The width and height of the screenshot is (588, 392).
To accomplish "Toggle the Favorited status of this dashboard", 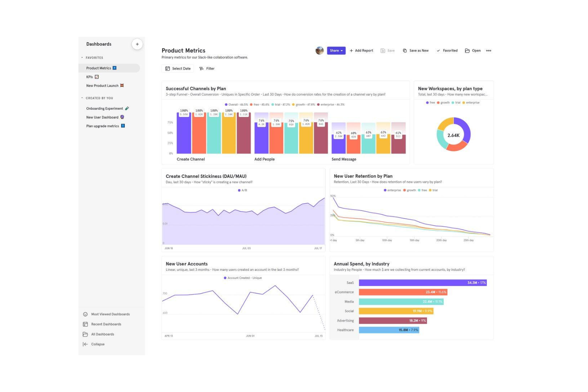I will [447, 51].
